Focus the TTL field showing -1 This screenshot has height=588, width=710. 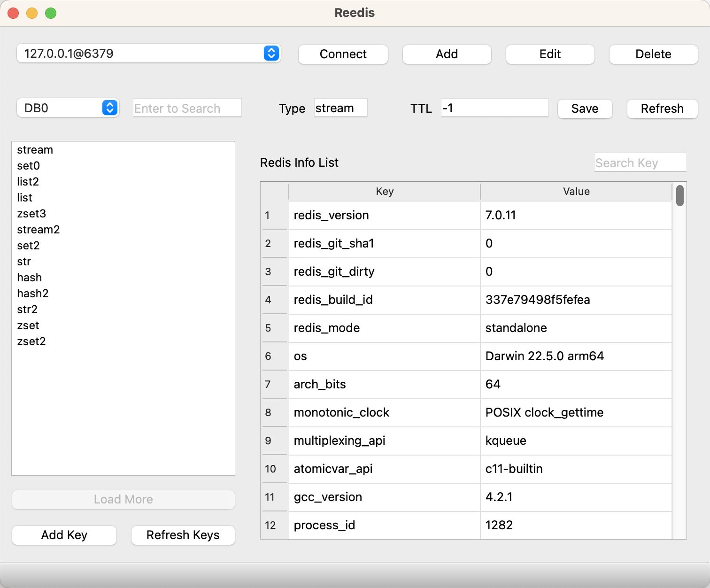(x=495, y=108)
